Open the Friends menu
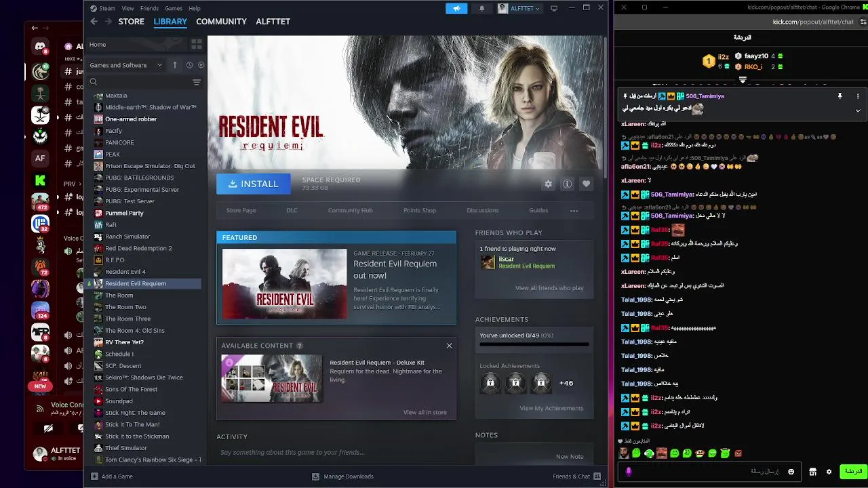This screenshot has height=488, width=868. [x=149, y=8]
